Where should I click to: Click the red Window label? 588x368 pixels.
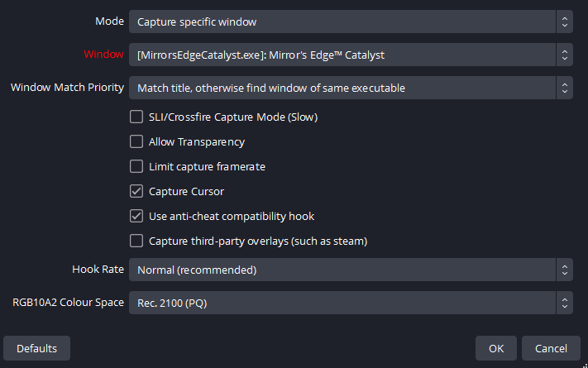pyautogui.click(x=103, y=55)
